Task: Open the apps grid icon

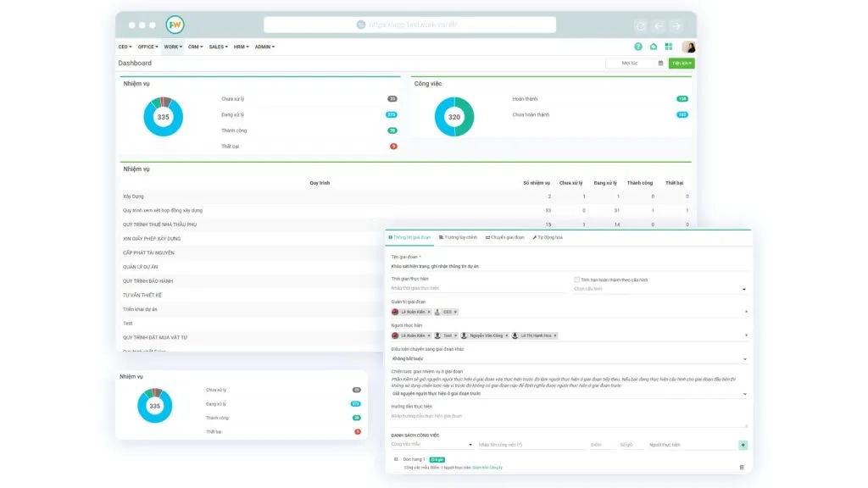Action: [669, 47]
